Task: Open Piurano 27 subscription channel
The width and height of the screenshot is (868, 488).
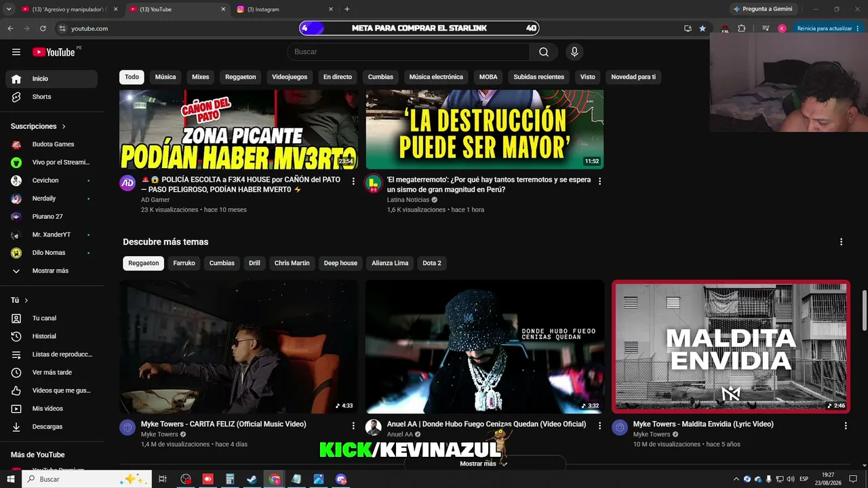Action: 52,217
